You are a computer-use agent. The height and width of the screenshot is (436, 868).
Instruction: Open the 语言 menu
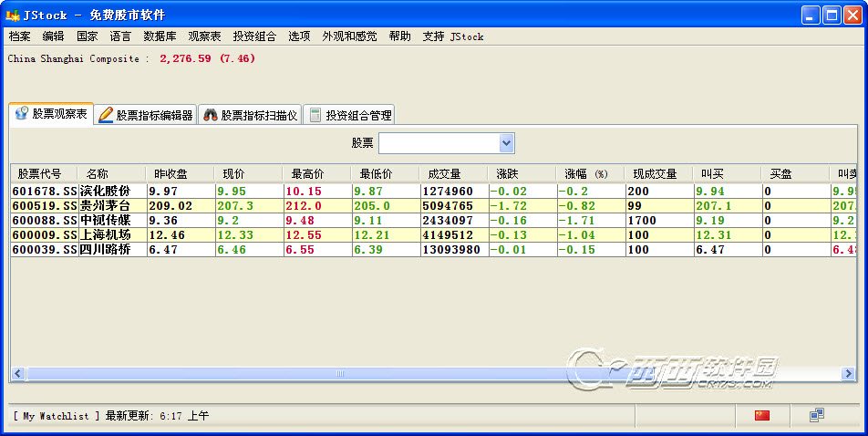click(120, 36)
